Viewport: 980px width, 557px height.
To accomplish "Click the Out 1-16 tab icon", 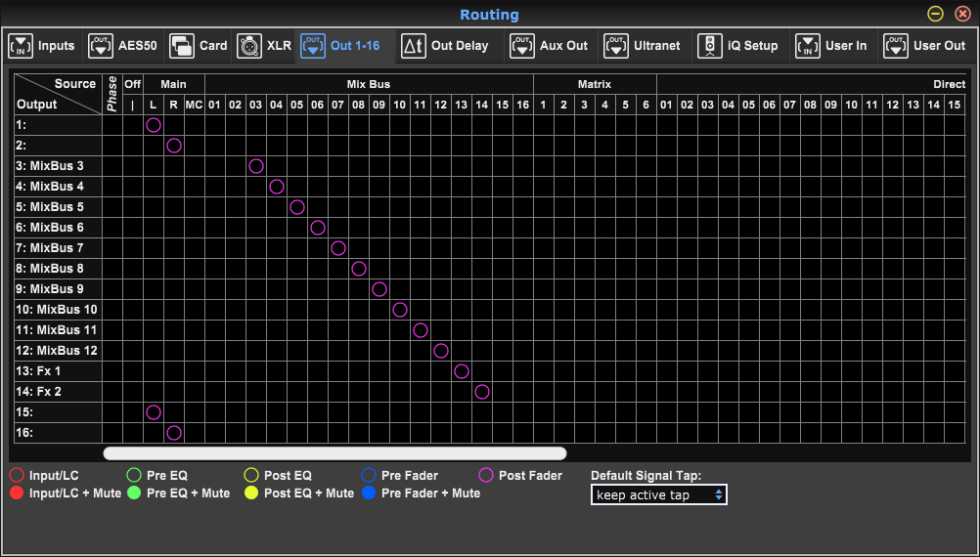I will pos(313,46).
